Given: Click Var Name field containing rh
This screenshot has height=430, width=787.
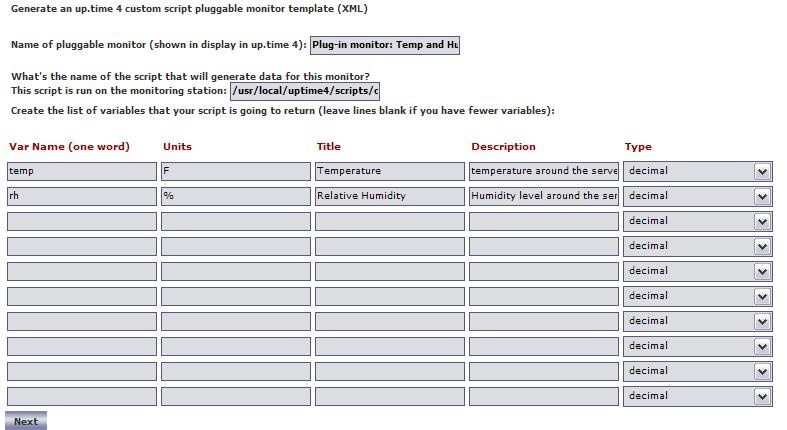Looking at the screenshot, I should tap(81, 196).
